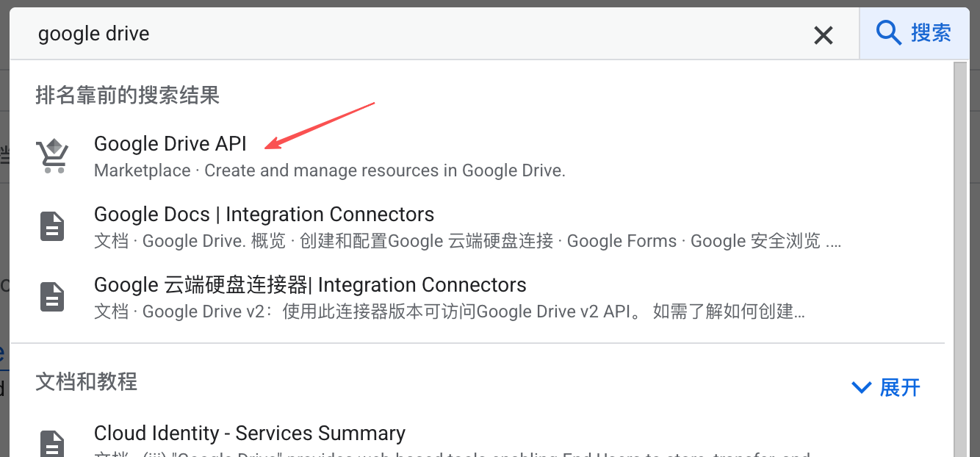Click the chevron arrow next to 展开
The image size is (980, 457).
861,387
